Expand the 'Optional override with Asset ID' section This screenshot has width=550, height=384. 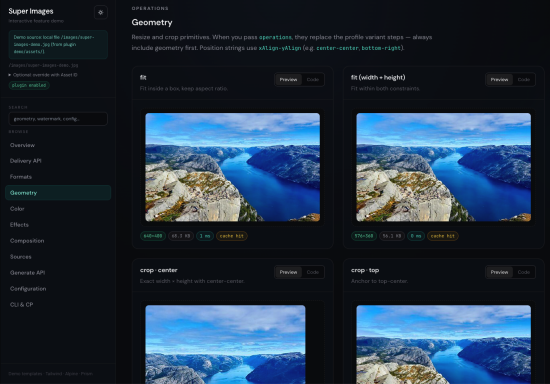click(x=43, y=75)
